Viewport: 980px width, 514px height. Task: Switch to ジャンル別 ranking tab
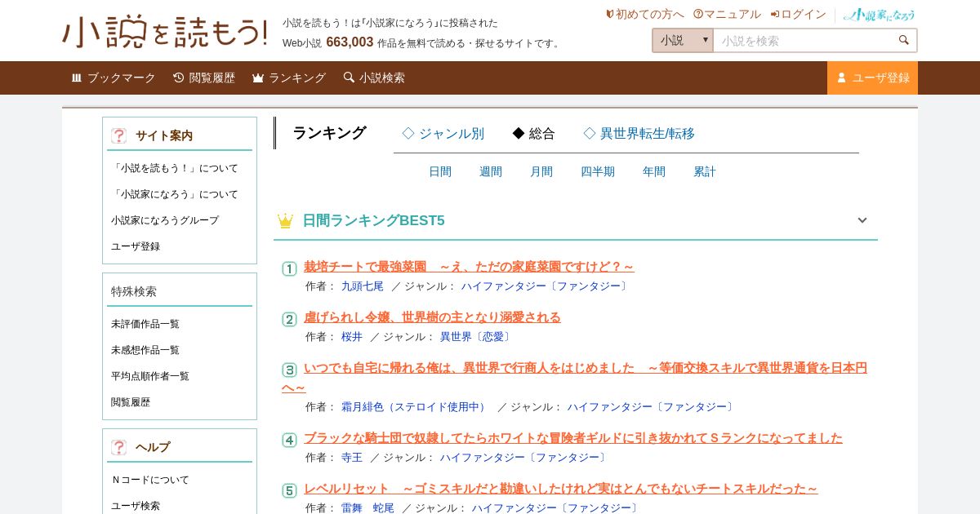[443, 134]
